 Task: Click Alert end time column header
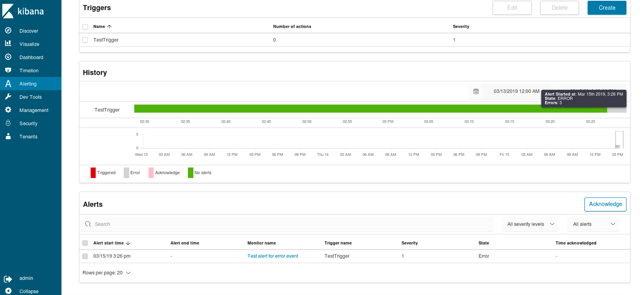pos(185,243)
